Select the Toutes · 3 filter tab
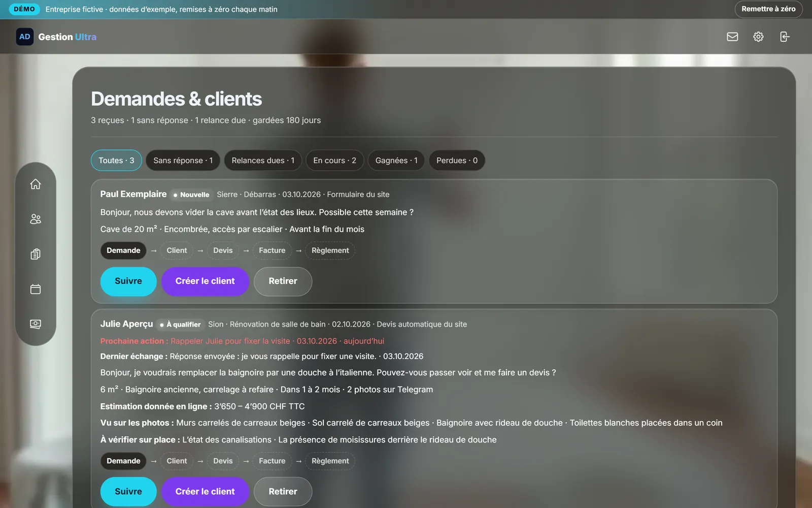812x508 pixels. pos(116,161)
